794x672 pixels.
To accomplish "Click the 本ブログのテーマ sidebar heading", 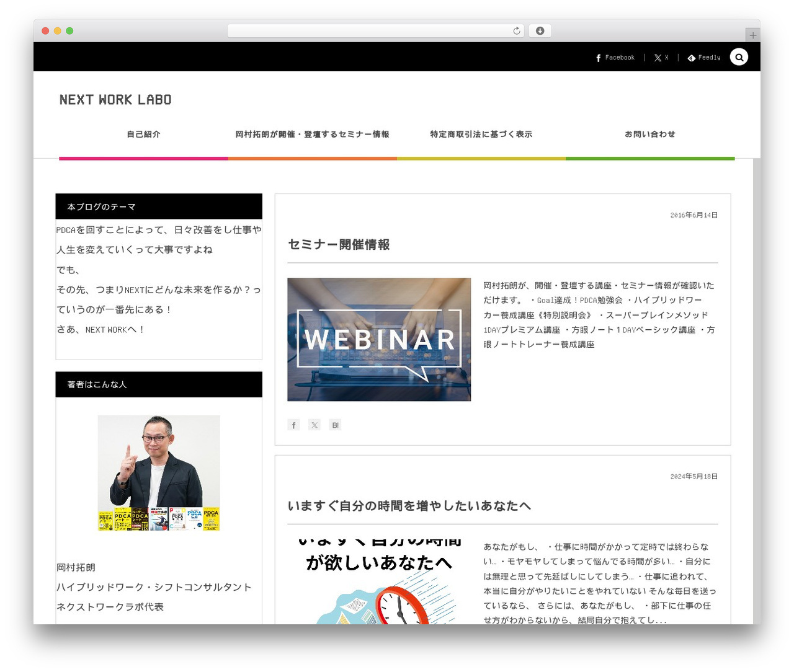I will tap(159, 206).
